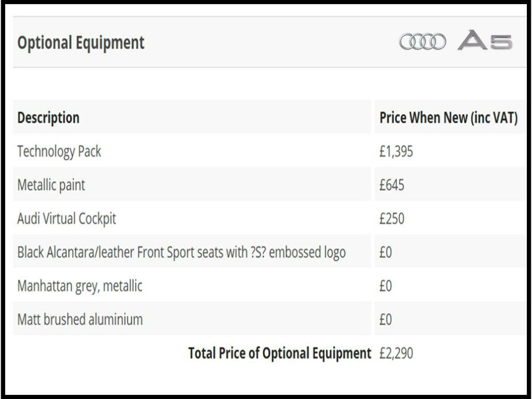532x399 pixels.
Task: Select the Metallic paint row
Action: click(270, 184)
